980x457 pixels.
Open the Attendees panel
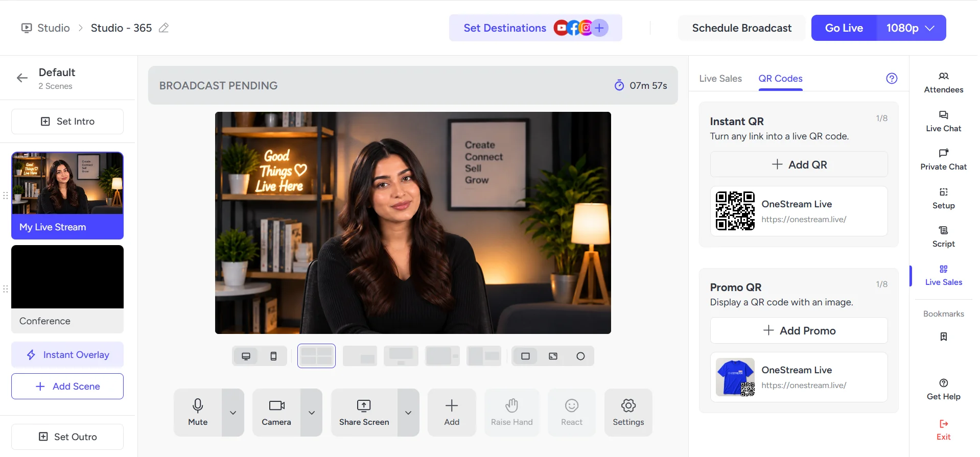tap(943, 83)
